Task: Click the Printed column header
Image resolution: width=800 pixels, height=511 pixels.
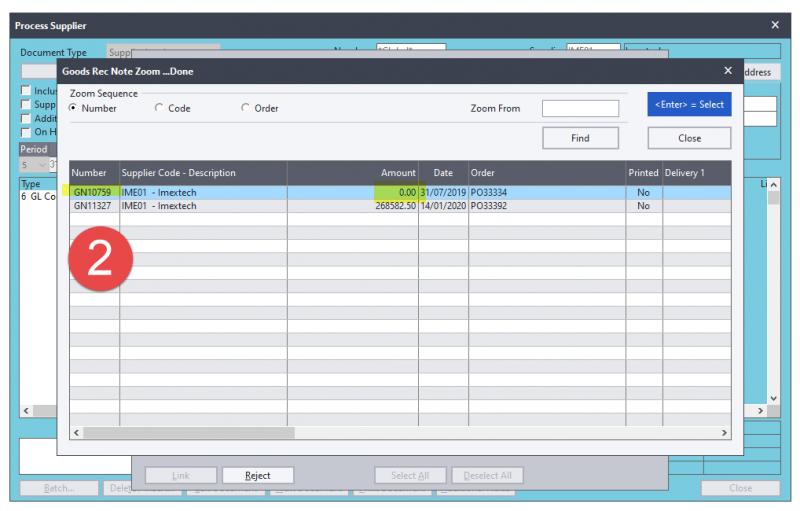Action: click(x=643, y=173)
